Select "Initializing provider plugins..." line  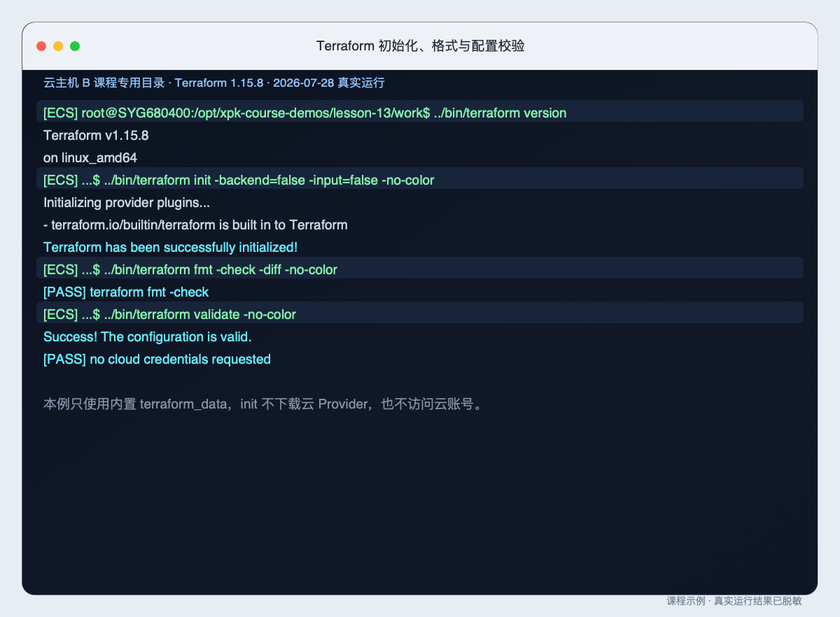(x=127, y=202)
